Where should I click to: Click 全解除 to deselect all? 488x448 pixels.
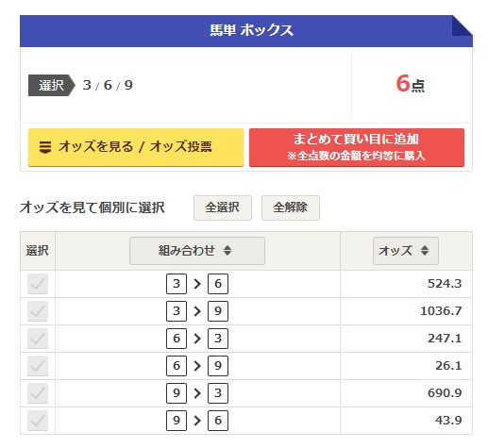(291, 207)
